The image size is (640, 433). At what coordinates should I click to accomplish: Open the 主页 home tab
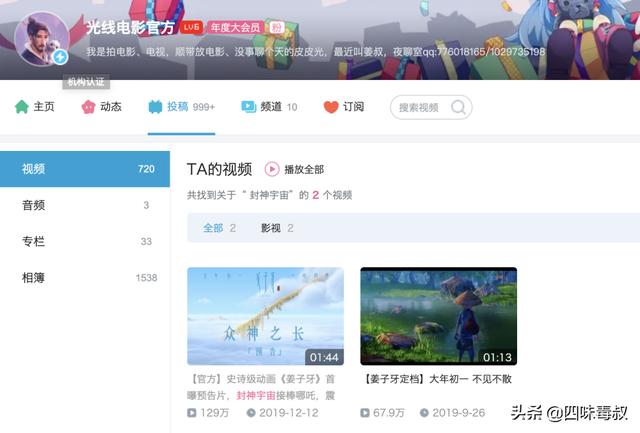34,107
